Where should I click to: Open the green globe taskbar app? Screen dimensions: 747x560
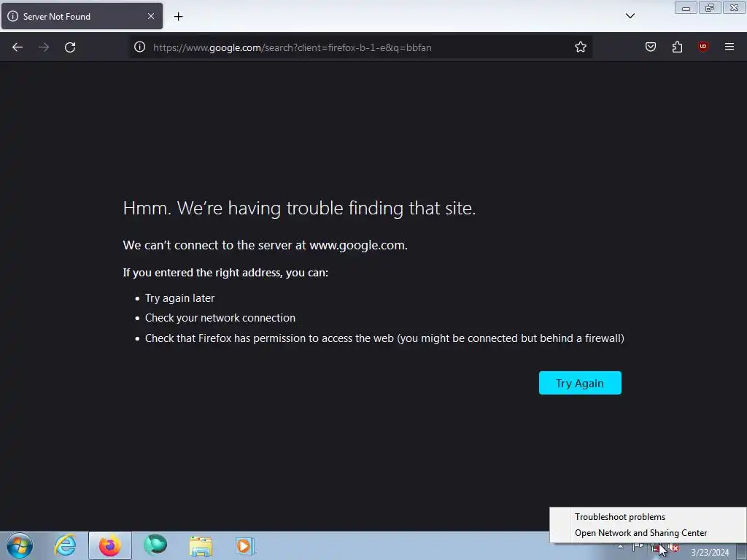coord(155,545)
